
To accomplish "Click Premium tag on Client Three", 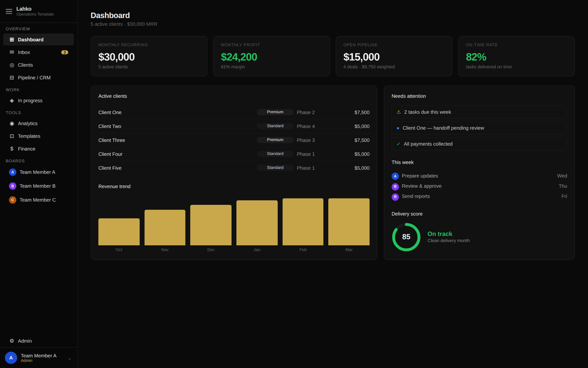I will tap(275, 140).
